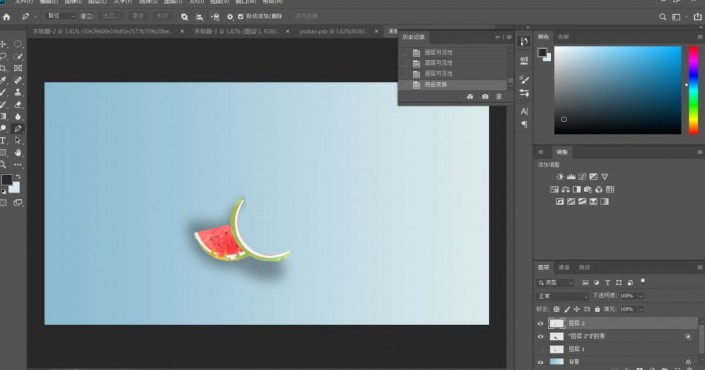
Task: Select the Clone Stamp tool
Action: [x=18, y=92]
